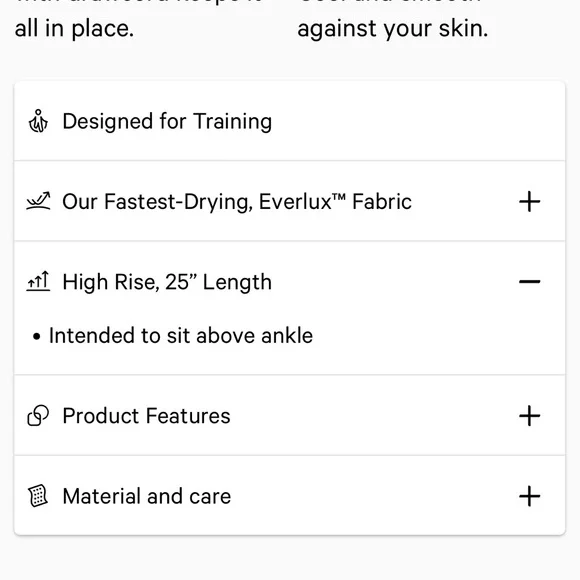Click the bullet point before 'Intended'

click(36, 336)
